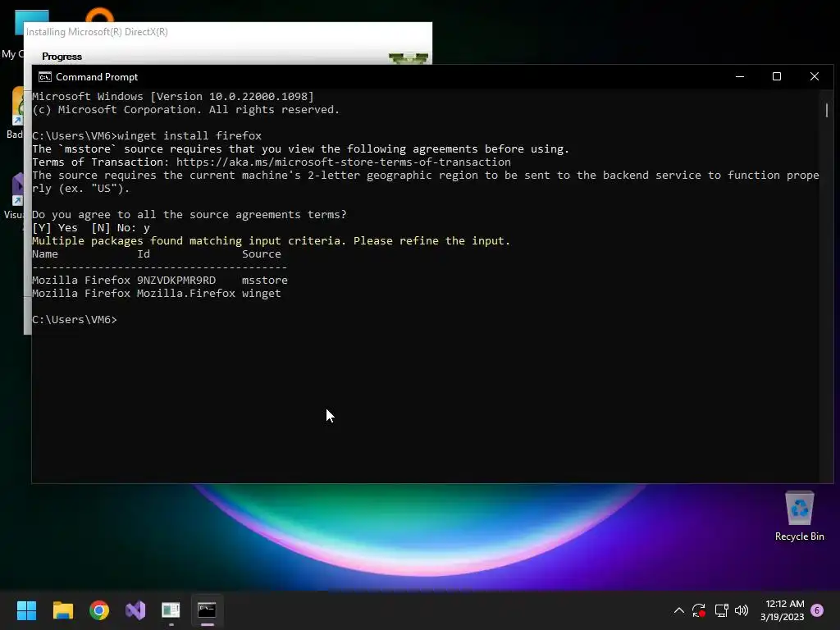
Task: Click the sync update tray icon
Action: [699, 610]
